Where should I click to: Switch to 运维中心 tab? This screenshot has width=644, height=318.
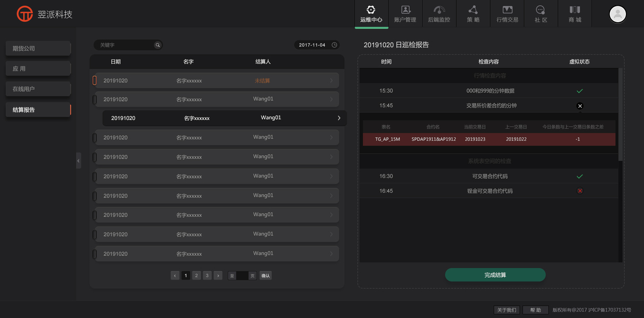pos(371,14)
